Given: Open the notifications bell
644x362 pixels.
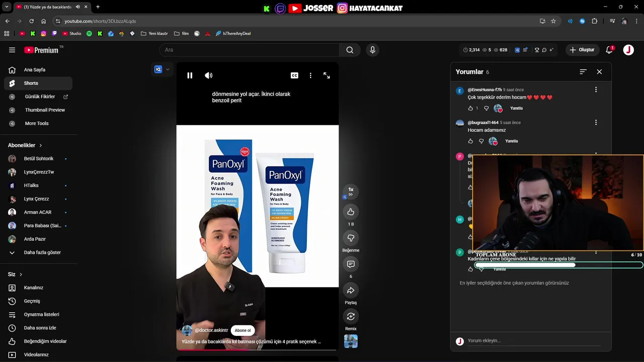Looking at the screenshot, I should pyautogui.click(x=609, y=50).
